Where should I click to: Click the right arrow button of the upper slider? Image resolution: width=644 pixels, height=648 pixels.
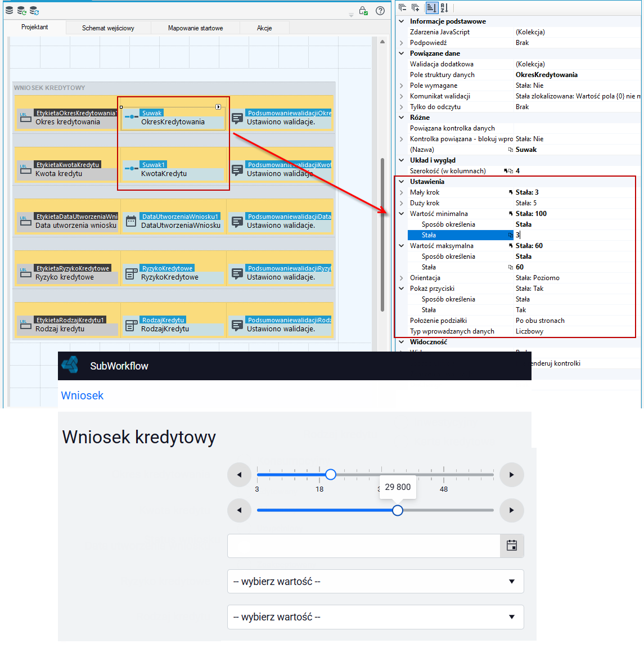click(512, 475)
